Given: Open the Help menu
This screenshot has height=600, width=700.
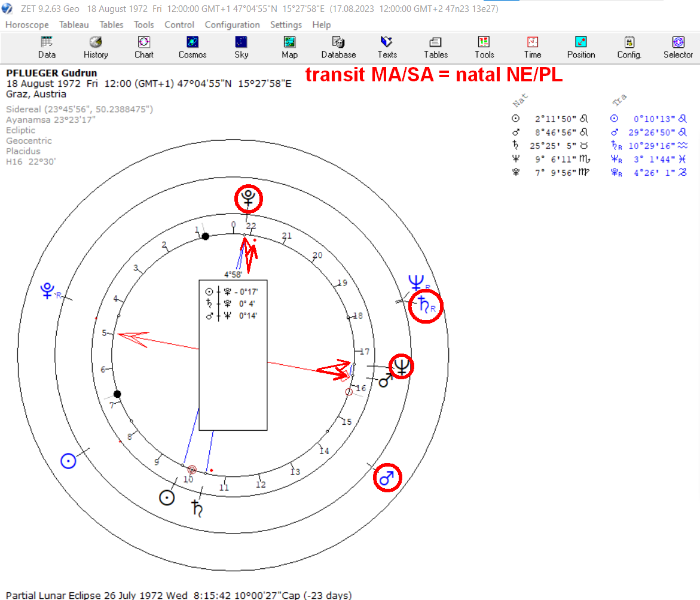Looking at the screenshot, I should click(322, 25).
